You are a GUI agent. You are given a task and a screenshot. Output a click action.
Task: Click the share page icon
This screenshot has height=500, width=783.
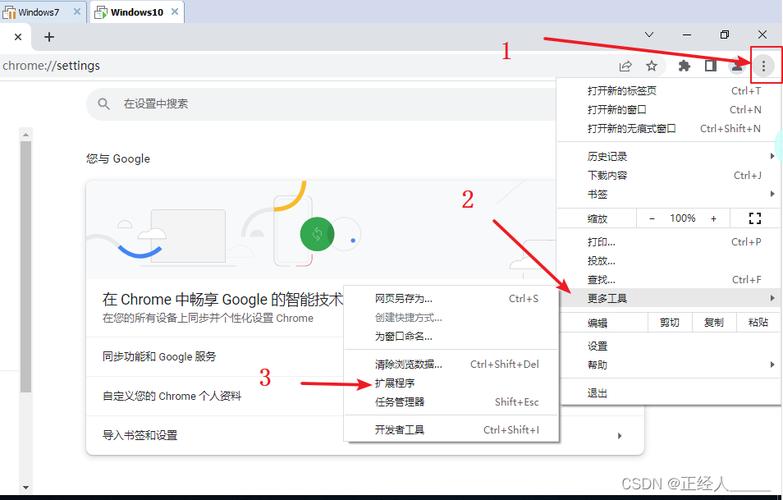[625, 65]
